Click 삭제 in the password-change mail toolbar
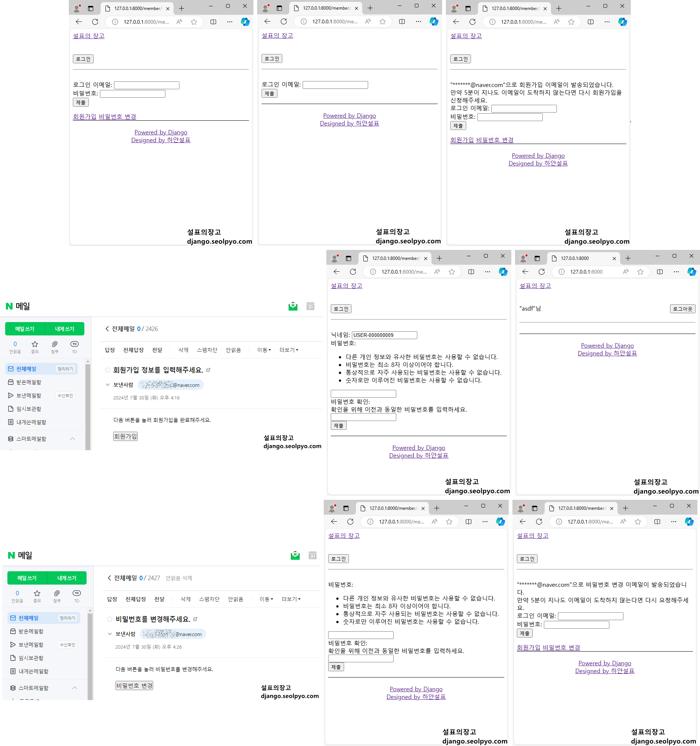 tap(186, 599)
